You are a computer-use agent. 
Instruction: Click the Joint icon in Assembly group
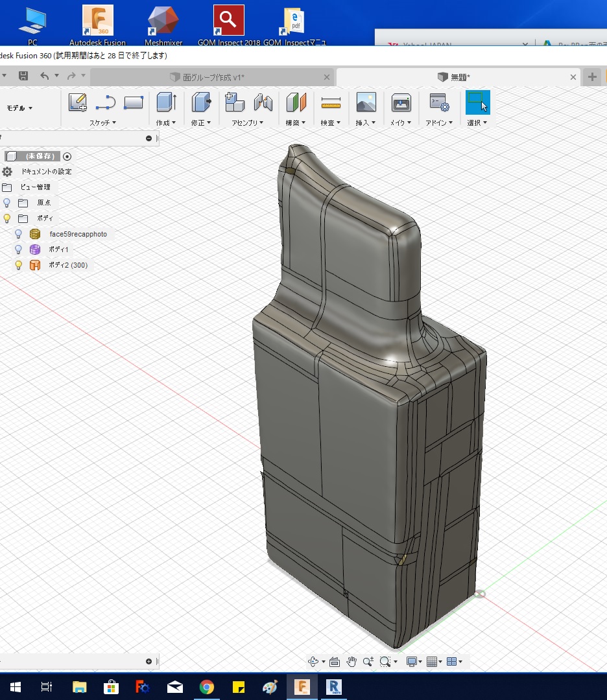pyautogui.click(x=263, y=102)
